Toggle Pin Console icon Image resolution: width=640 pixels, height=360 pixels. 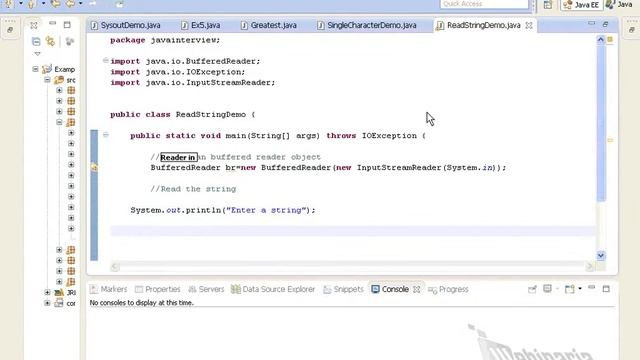pos(532,289)
